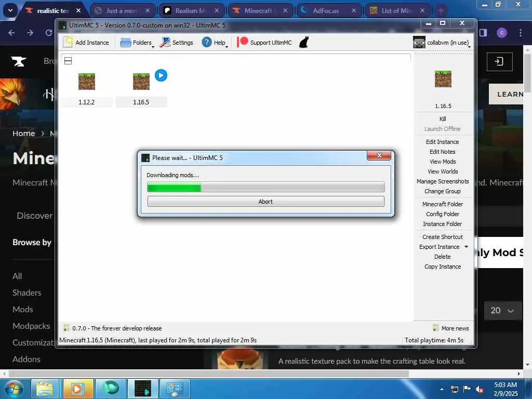Open View Mods for the instance
The image size is (532, 399).
coord(443,162)
